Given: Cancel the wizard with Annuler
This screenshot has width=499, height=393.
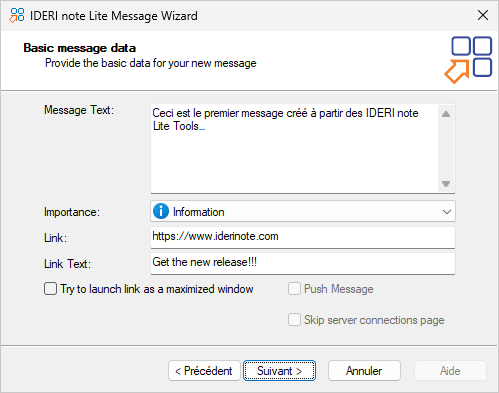Looking at the screenshot, I should click(364, 371).
